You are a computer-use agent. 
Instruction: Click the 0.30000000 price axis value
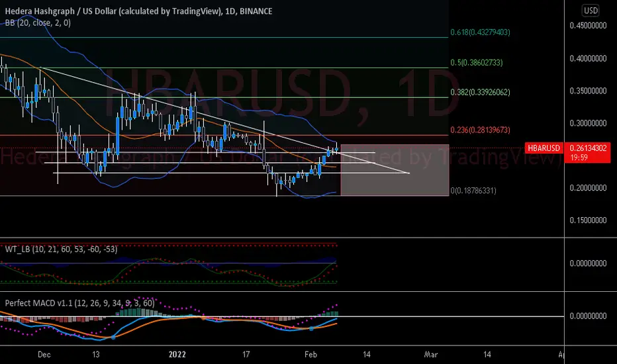click(588, 123)
